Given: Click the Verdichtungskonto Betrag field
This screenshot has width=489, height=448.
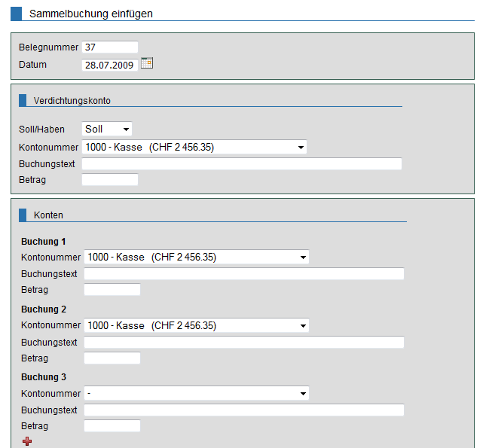Looking at the screenshot, I should pos(109,180).
